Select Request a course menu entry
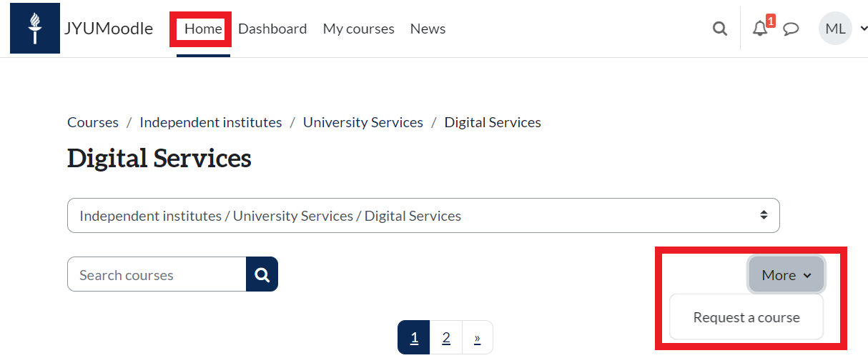The height and width of the screenshot is (358, 868). 746,317
